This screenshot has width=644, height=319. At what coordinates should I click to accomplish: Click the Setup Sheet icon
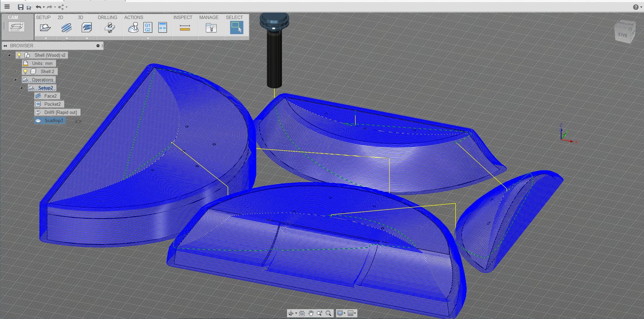coord(163,28)
